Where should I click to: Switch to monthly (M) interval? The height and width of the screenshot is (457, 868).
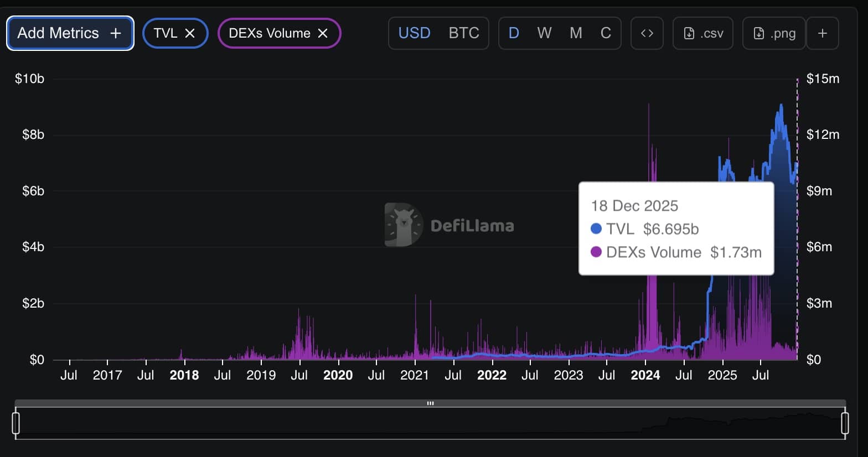(576, 33)
